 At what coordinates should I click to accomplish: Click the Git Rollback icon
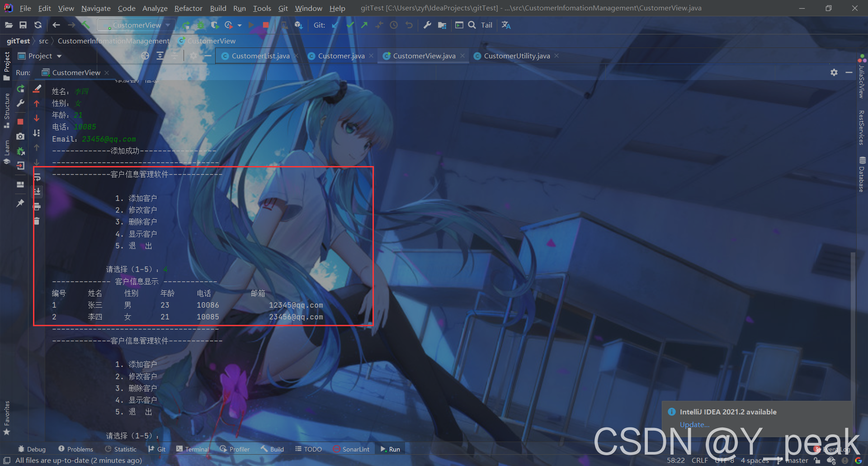tap(409, 25)
